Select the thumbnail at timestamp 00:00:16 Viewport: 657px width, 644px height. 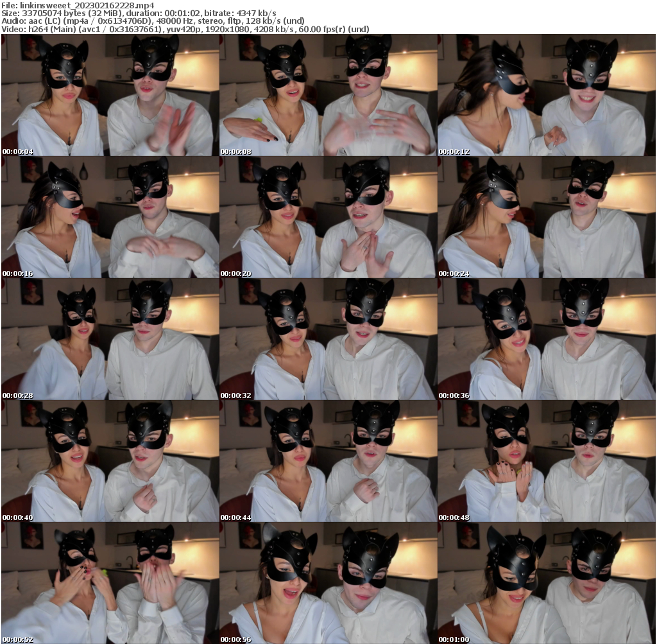click(x=109, y=218)
